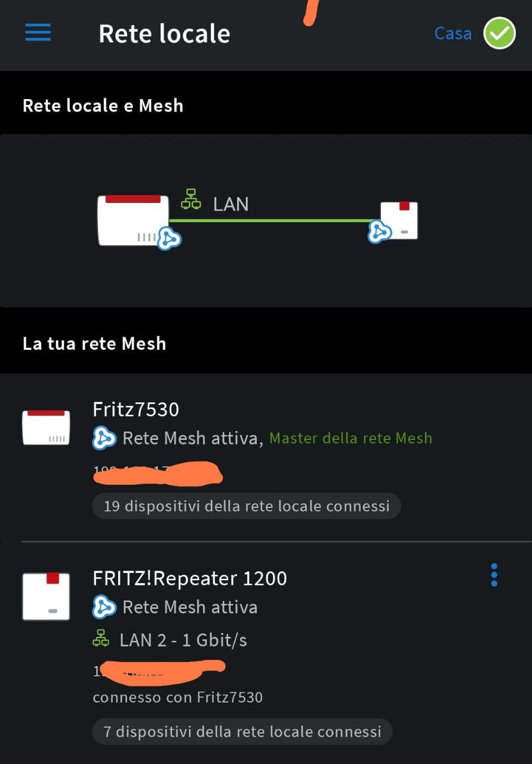Click the mesh icon beside Fritz7530 status
This screenshot has height=764, width=532.
click(104, 438)
